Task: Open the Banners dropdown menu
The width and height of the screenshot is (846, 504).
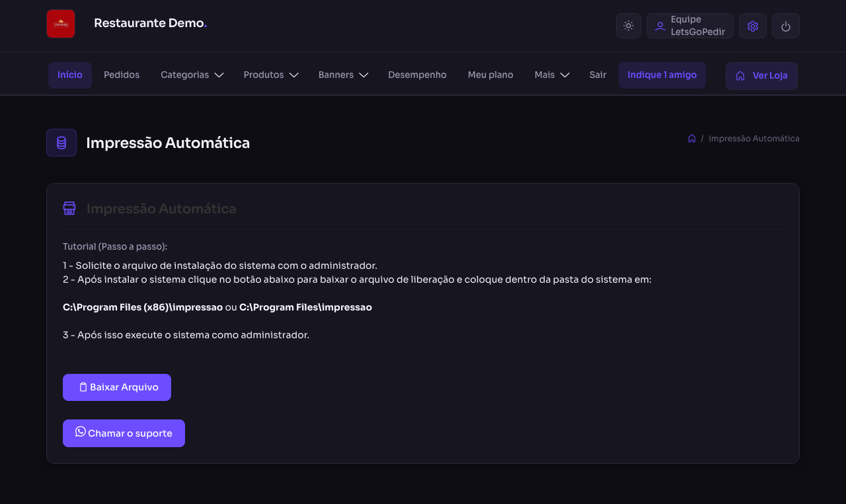Action: 343,75
